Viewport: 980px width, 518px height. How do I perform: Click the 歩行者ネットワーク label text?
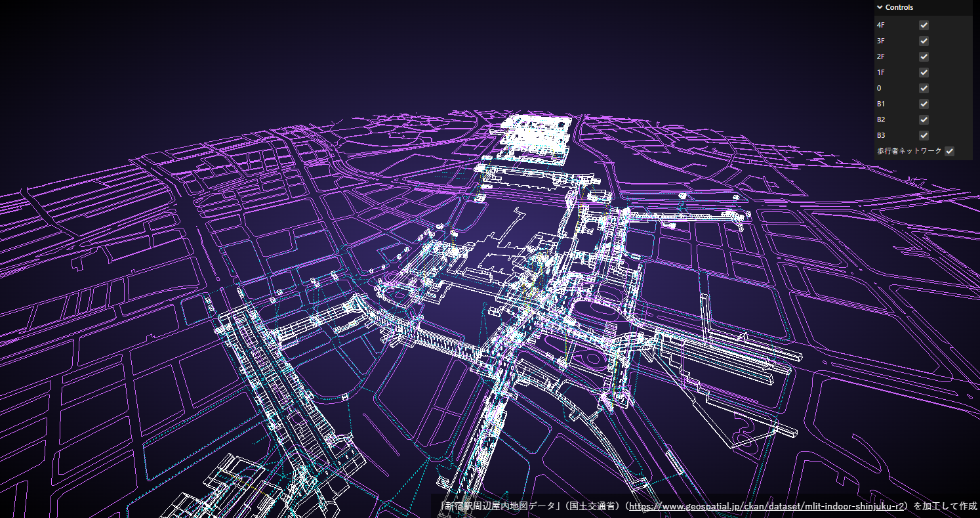tap(909, 151)
